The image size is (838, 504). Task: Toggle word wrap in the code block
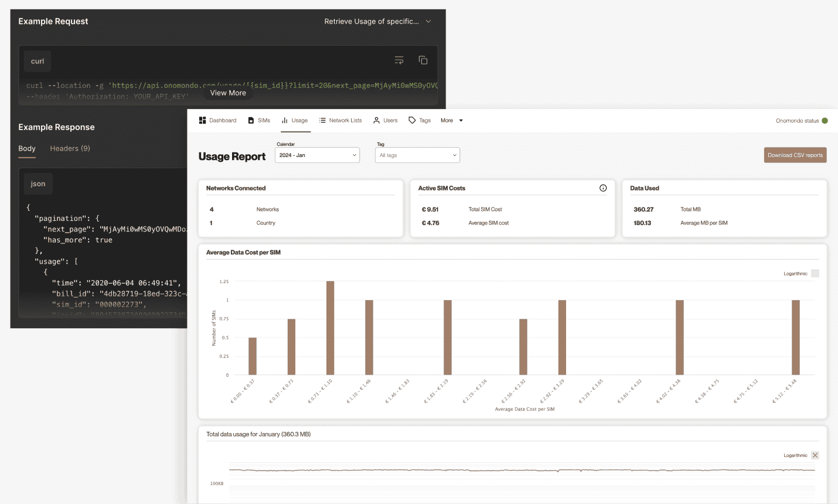point(399,60)
